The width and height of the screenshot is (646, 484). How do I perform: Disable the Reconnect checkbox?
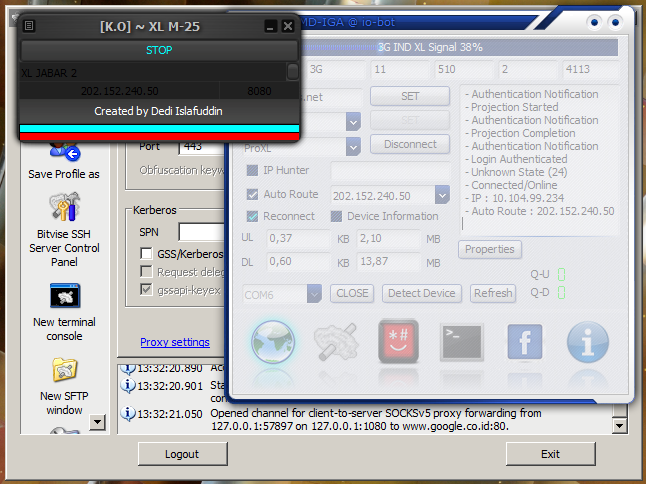click(x=252, y=216)
